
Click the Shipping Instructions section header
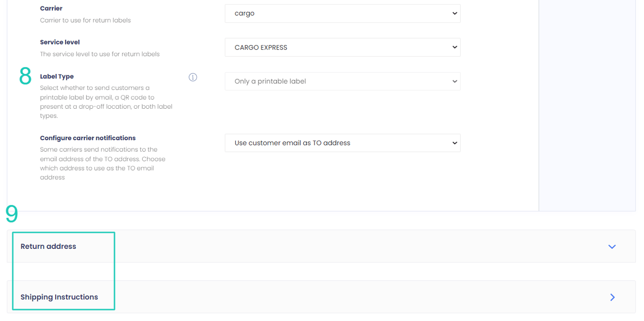59,297
